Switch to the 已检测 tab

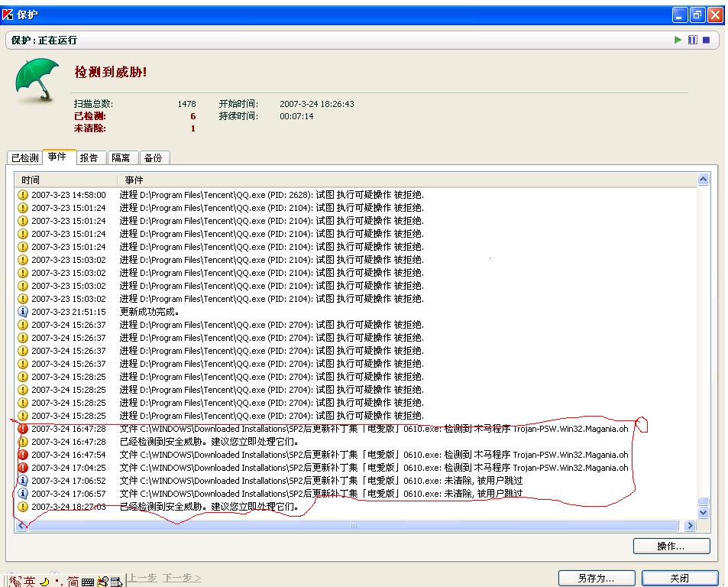[24, 158]
